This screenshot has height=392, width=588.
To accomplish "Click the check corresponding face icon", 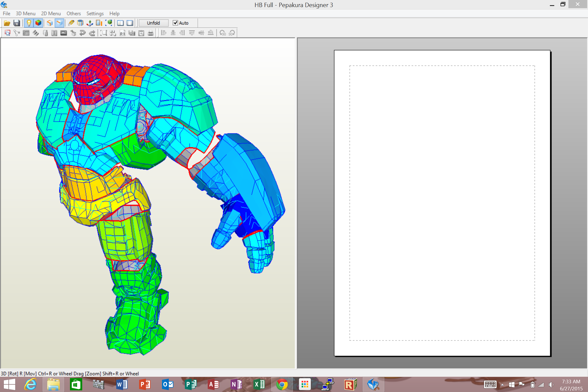I will point(45,33).
